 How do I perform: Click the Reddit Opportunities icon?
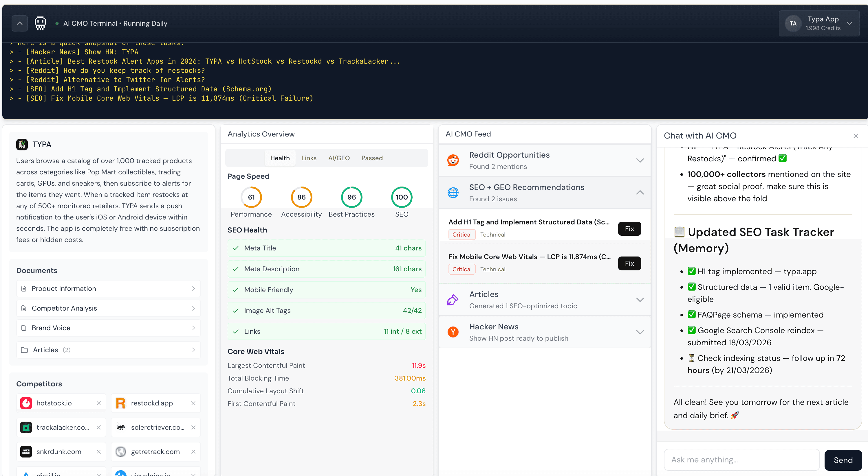(x=453, y=160)
